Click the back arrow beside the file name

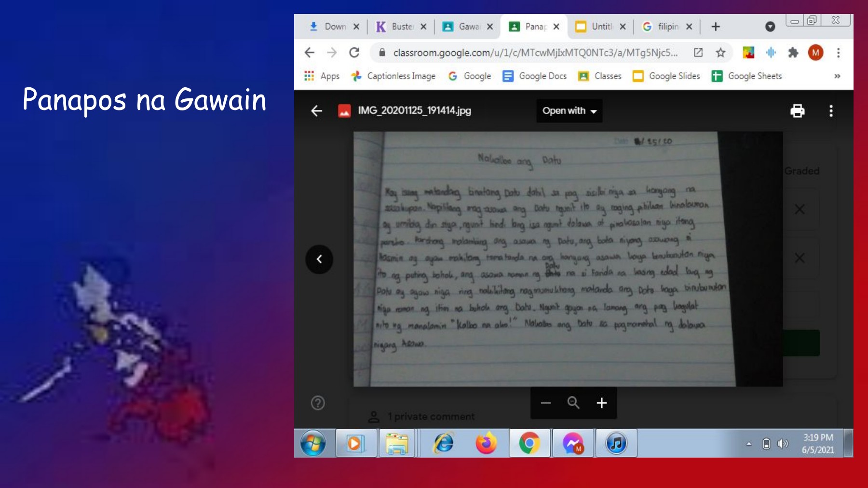click(316, 111)
